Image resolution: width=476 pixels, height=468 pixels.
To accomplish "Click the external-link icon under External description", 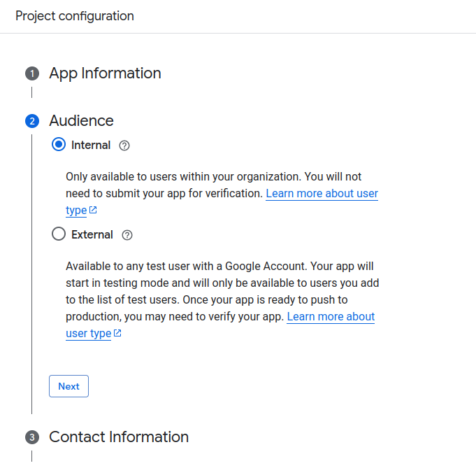I will click(x=117, y=333).
